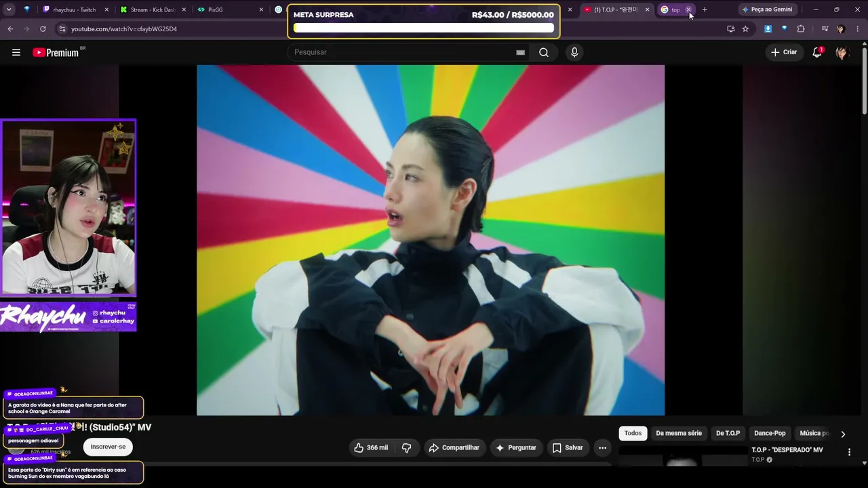Screen dimensions: 868x488
Task: Switch to the Stream - Kick Dashboard tab
Action: 153,9
